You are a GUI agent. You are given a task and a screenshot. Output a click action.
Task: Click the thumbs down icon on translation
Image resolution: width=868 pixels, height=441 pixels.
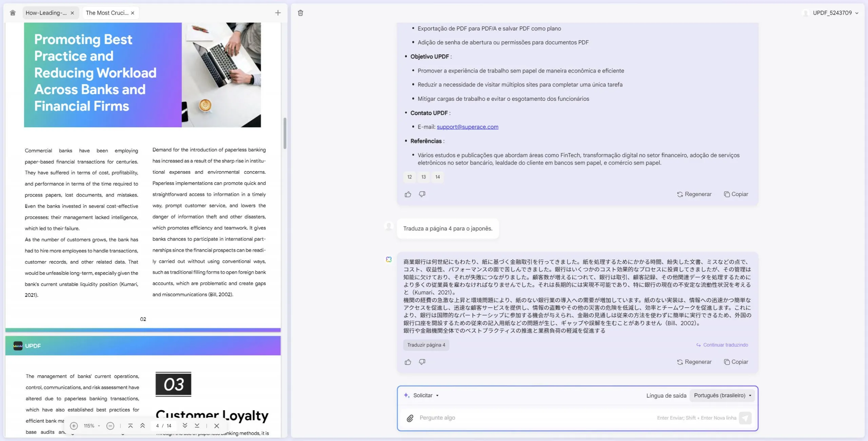pos(422,362)
